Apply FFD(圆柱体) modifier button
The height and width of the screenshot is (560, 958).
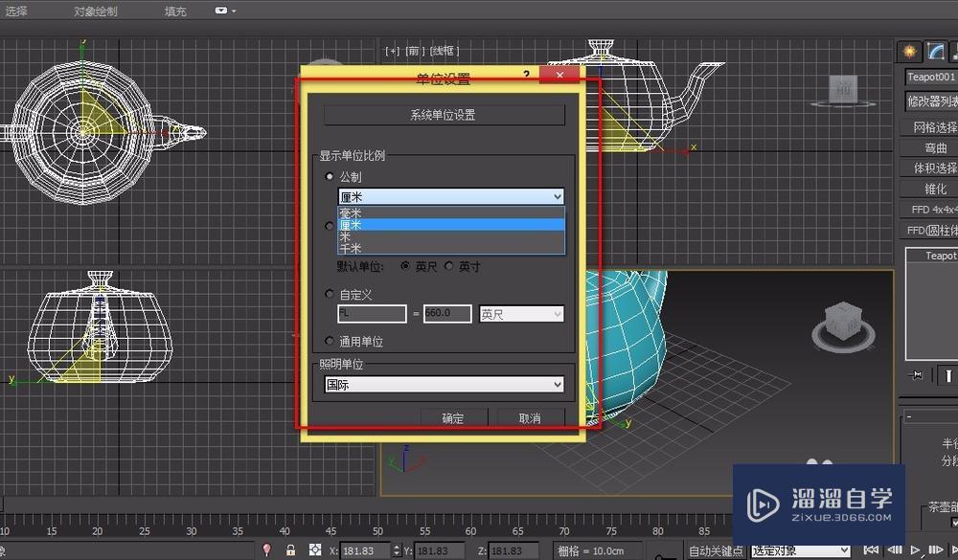pyautogui.click(x=930, y=231)
